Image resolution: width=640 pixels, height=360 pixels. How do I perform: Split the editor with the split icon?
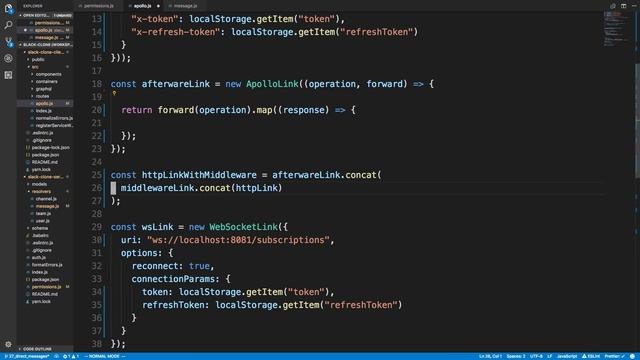tap(623, 6)
